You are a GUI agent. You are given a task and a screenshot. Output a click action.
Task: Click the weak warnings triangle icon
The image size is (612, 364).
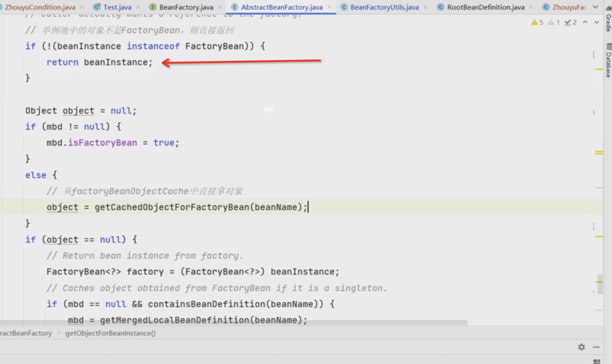551,22
